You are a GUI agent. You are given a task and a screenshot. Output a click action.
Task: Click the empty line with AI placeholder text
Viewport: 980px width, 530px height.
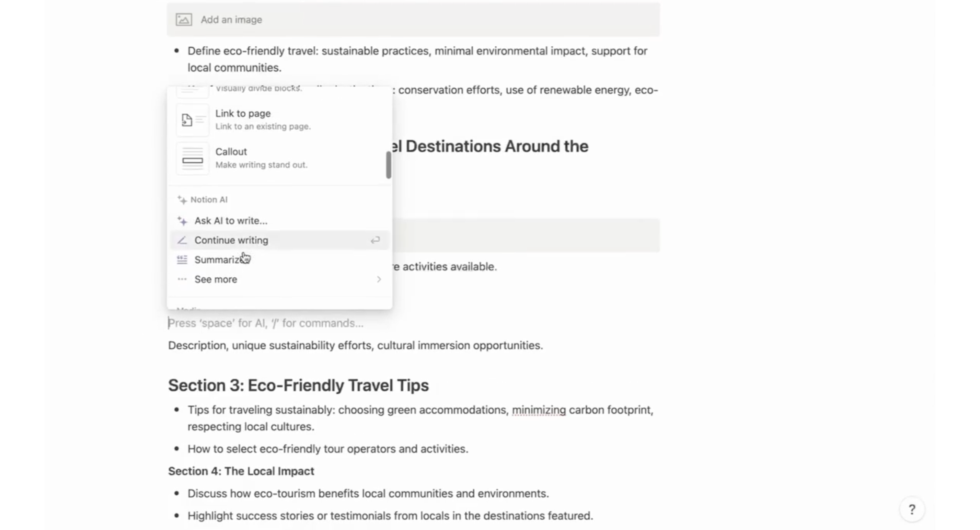(266, 323)
